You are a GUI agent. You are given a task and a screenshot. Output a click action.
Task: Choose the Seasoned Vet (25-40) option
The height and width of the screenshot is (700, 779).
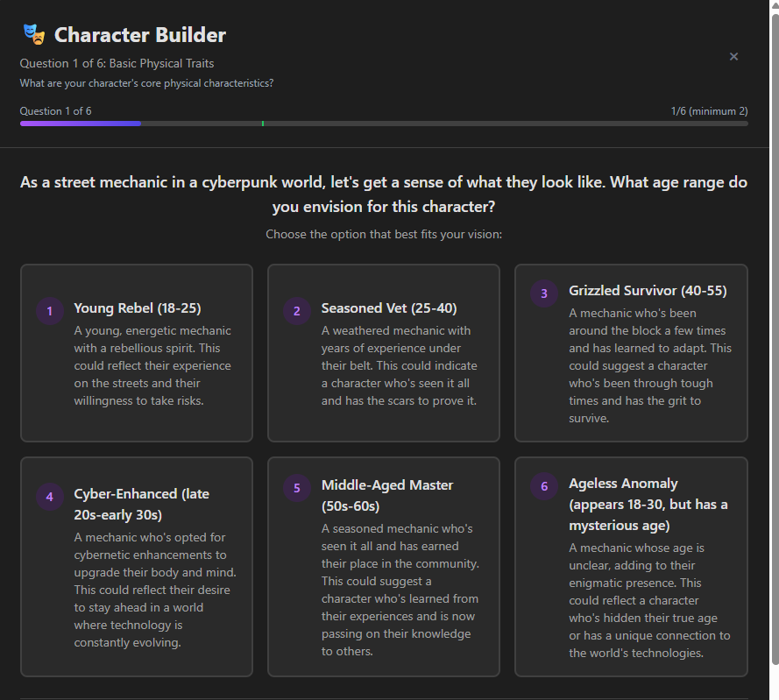(384, 353)
